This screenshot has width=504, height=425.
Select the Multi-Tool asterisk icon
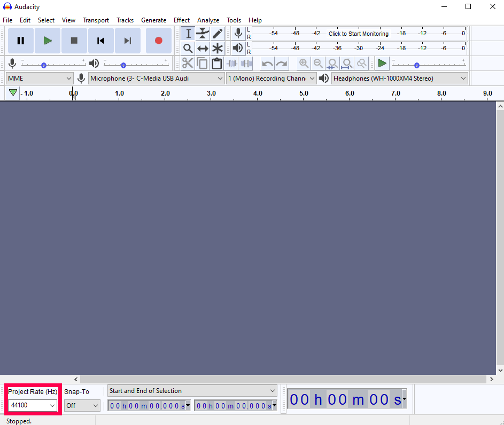tap(218, 49)
